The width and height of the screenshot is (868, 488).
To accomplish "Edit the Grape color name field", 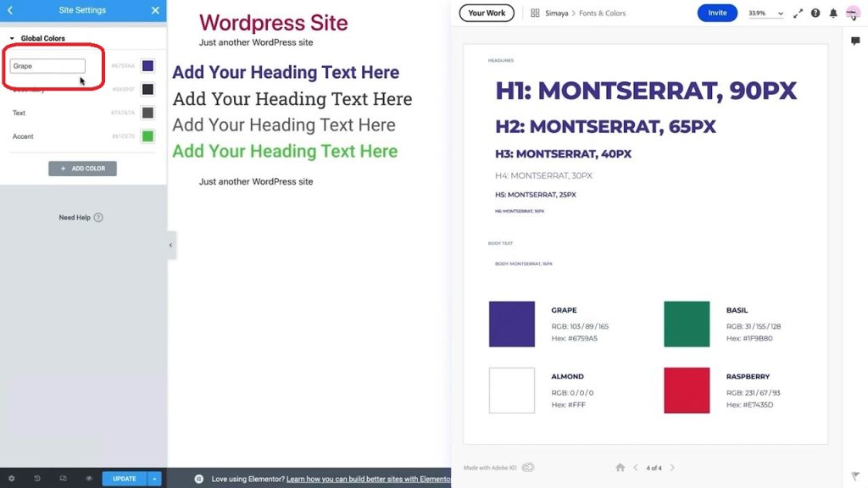I will pyautogui.click(x=47, y=66).
